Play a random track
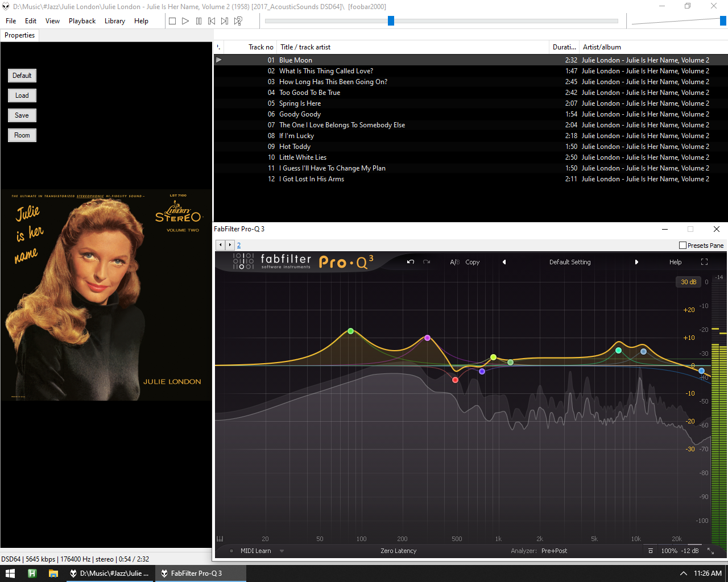The width and height of the screenshot is (728, 582). [x=238, y=21]
